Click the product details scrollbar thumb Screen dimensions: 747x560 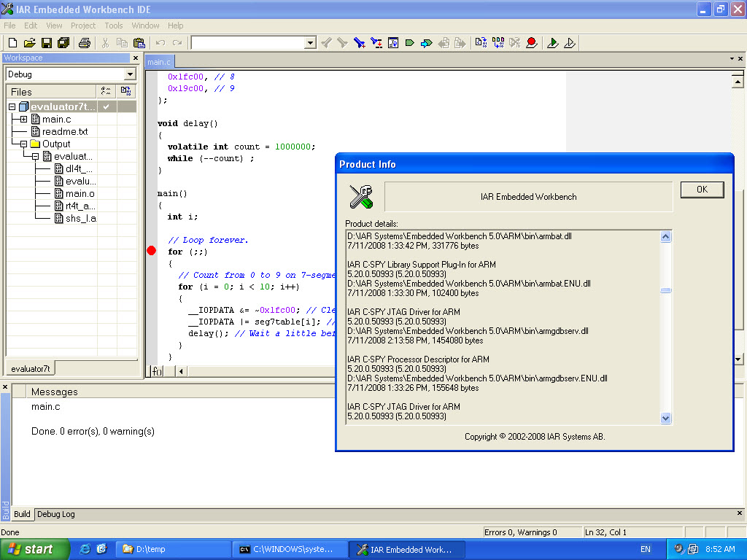click(665, 290)
